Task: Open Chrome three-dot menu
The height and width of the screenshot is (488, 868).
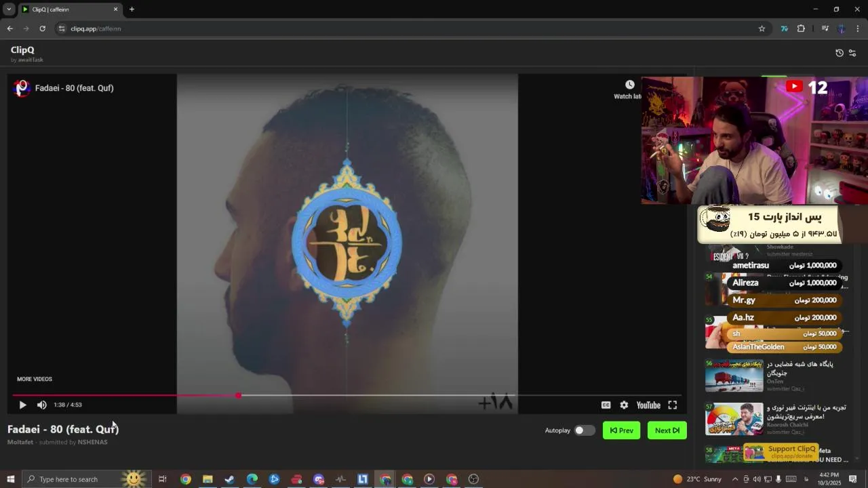Action: point(858,28)
